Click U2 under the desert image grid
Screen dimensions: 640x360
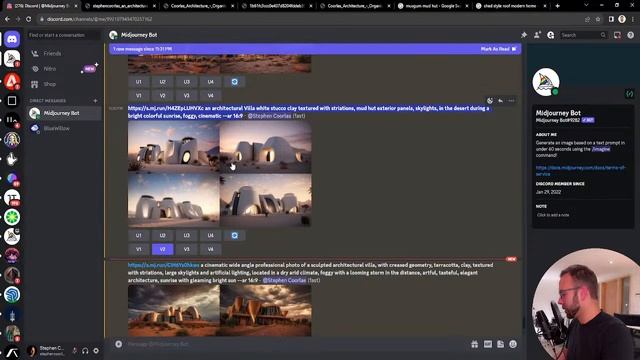pos(162,82)
